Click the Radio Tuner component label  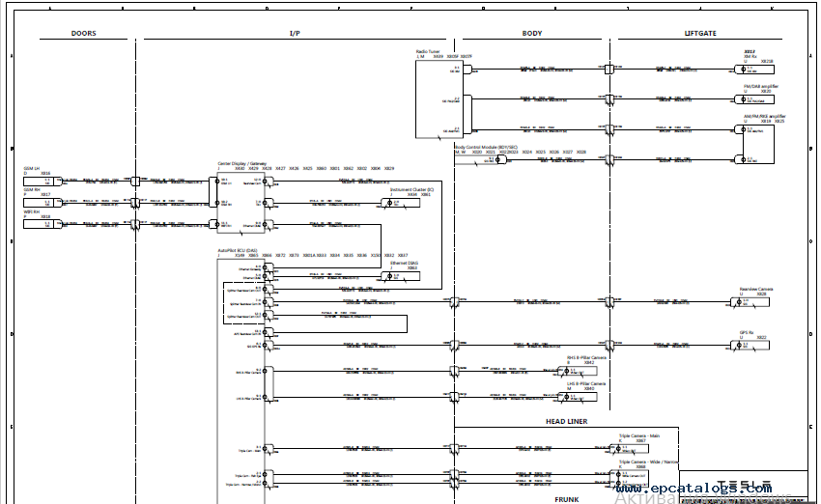pos(428,52)
